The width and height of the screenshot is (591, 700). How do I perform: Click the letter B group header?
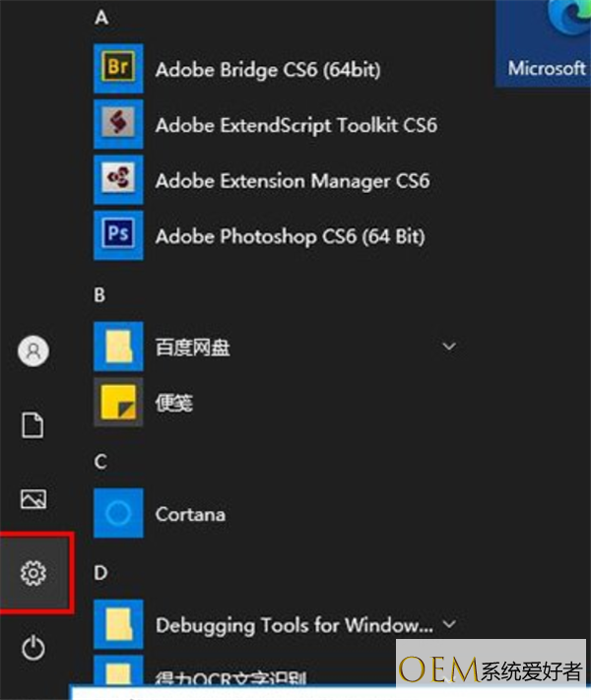[100, 294]
